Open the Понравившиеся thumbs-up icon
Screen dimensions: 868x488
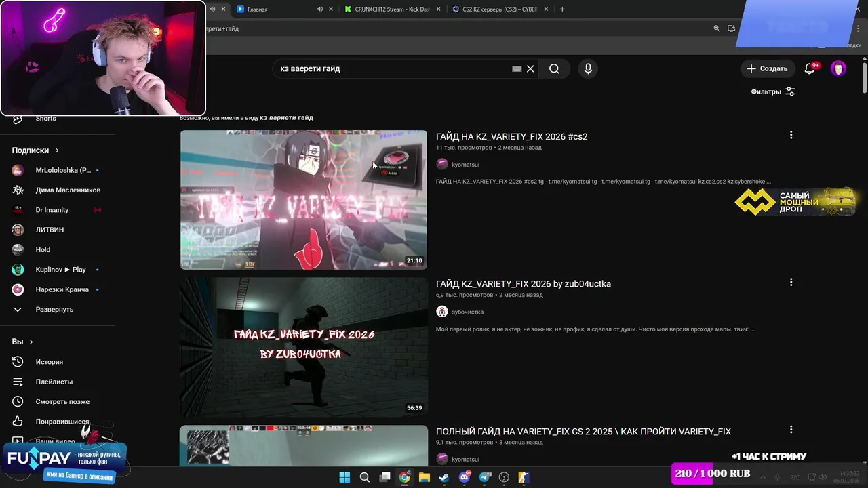18,421
